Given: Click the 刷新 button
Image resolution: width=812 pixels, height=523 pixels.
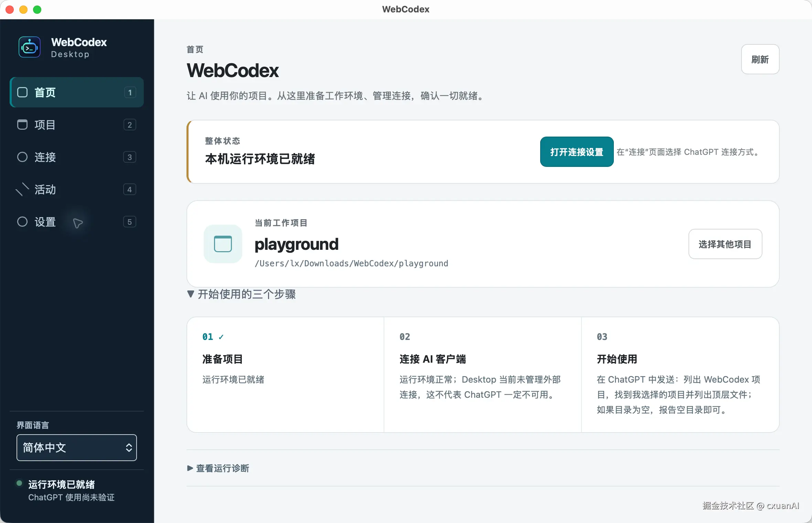Looking at the screenshot, I should [x=760, y=59].
